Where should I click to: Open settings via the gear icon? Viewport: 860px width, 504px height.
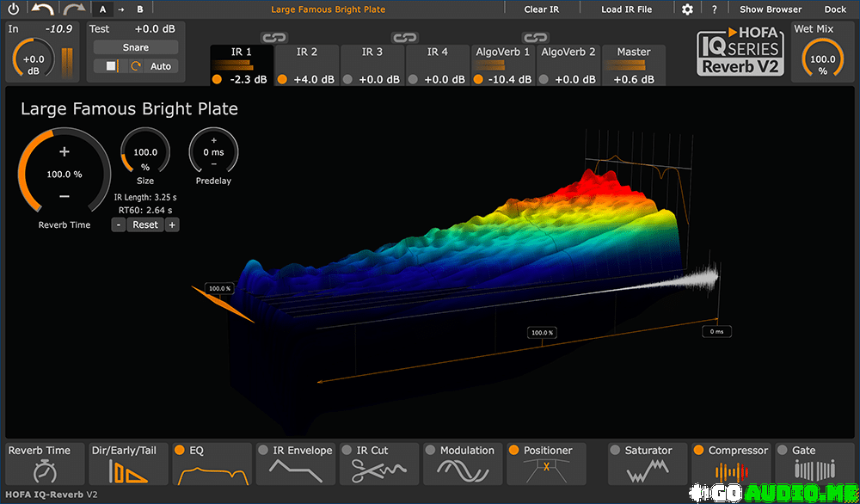687,9
